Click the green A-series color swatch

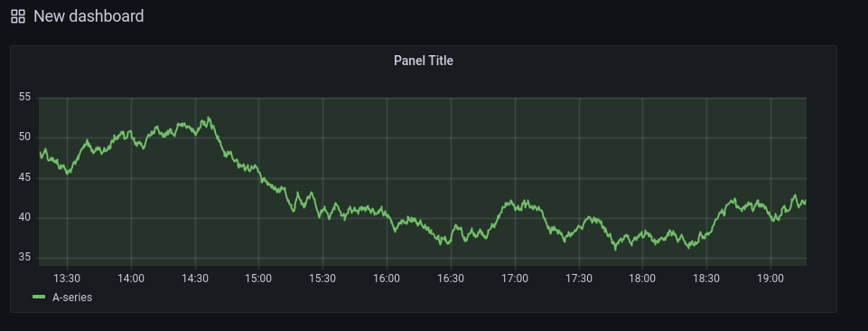39,298
